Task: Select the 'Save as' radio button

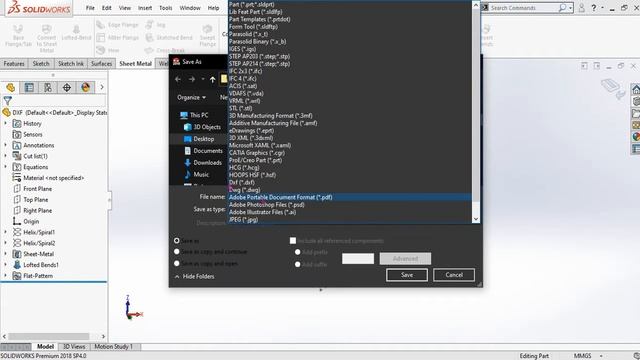Action: click(177, 241)
